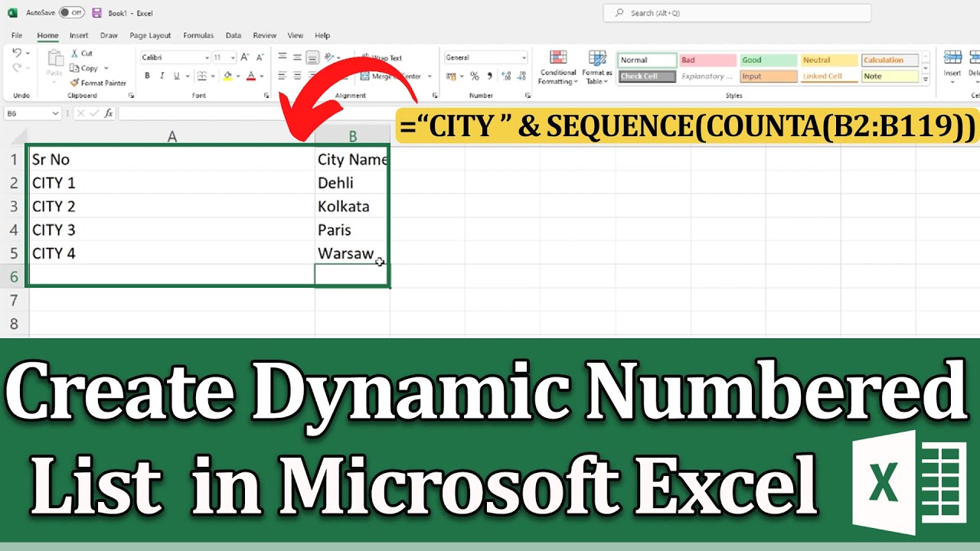
Task: Toggle Bold formatting
Action: 147,76
